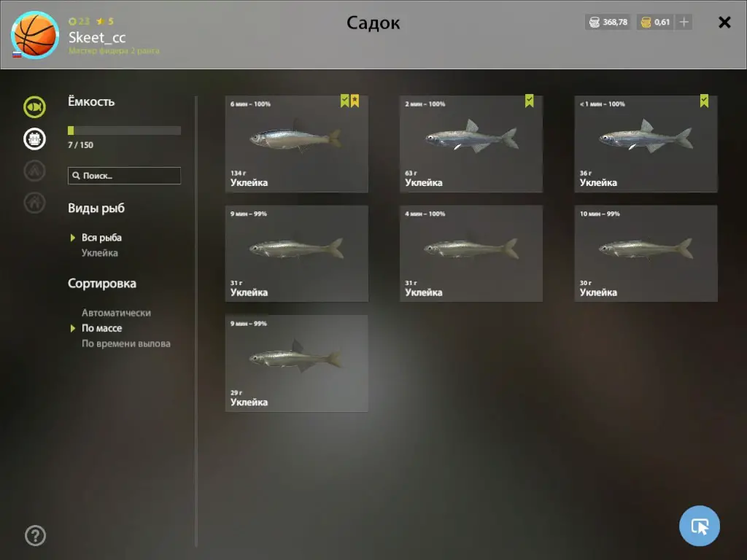Open the fish keepnet sidebar icon

[x=35, y=106]
